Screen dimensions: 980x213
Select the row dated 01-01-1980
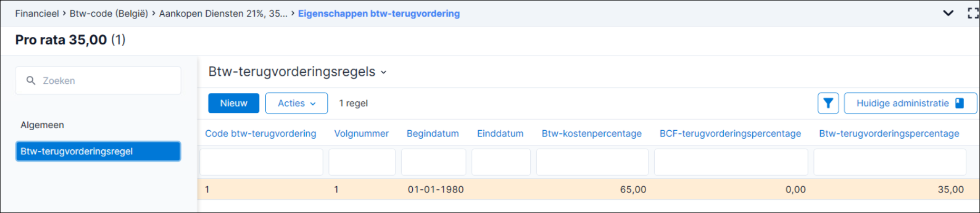588,189
